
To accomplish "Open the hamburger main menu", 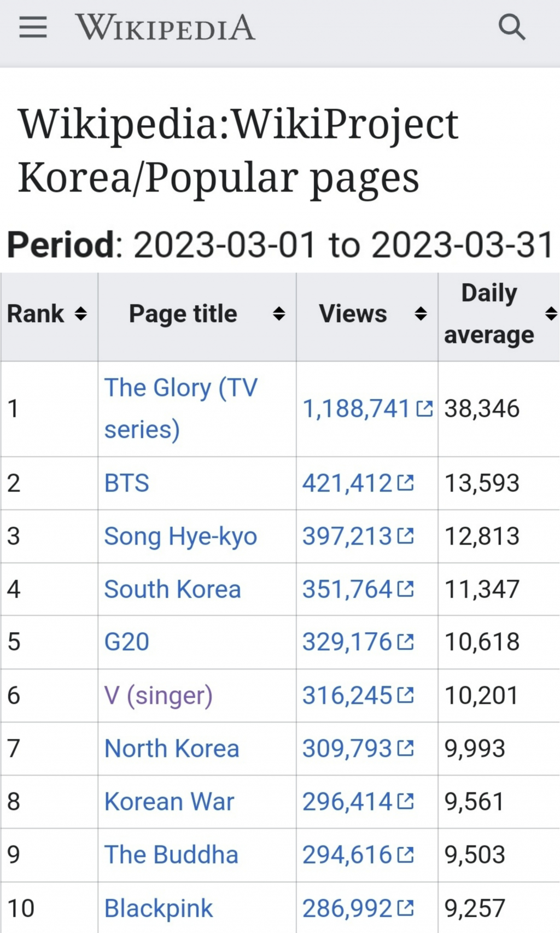I will coord(33,27).
